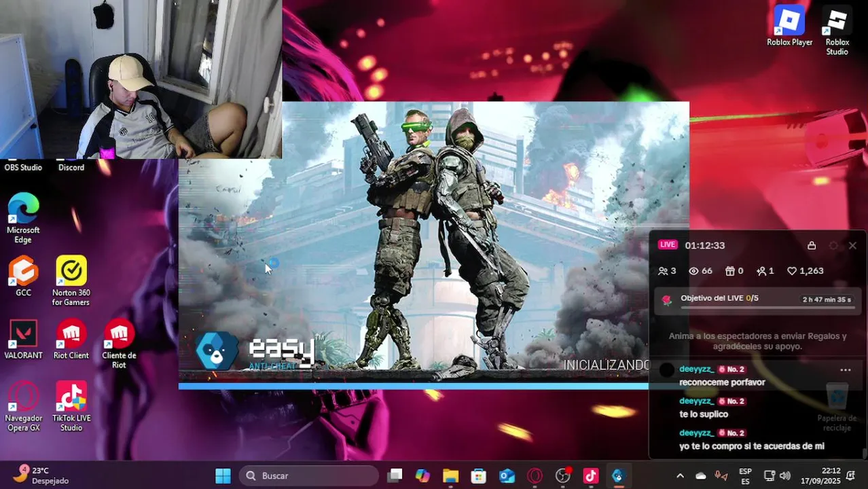Toggle the lock icon on LIVE panel
Screen dimensions: 868x489
tap(811, 245)
